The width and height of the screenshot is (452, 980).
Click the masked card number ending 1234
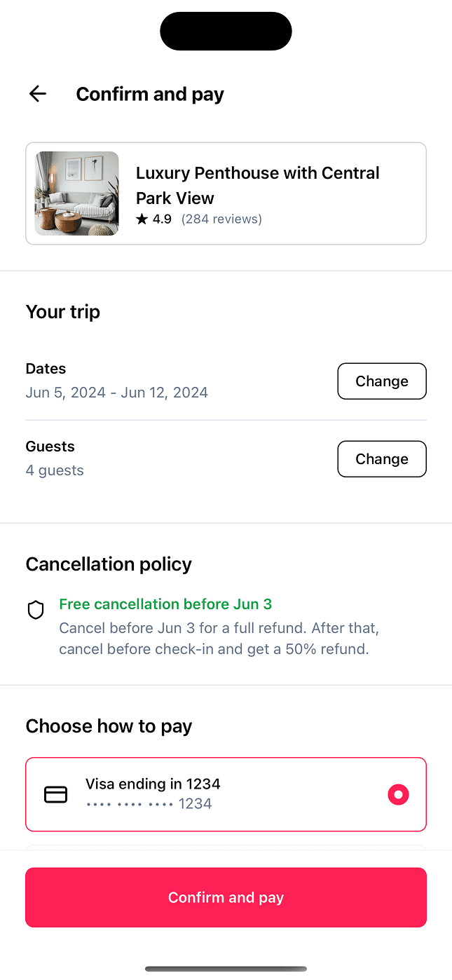[x=149, y=804]
